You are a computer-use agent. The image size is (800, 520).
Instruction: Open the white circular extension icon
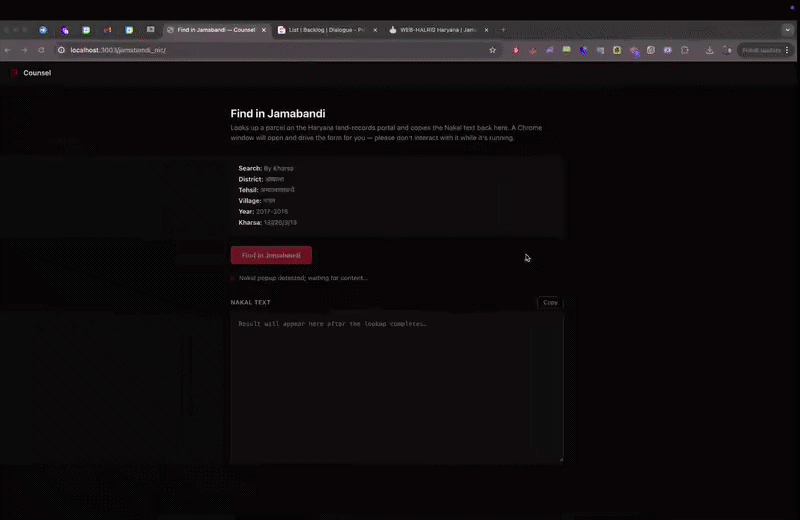pyautogui.click(x=651, y=50)
